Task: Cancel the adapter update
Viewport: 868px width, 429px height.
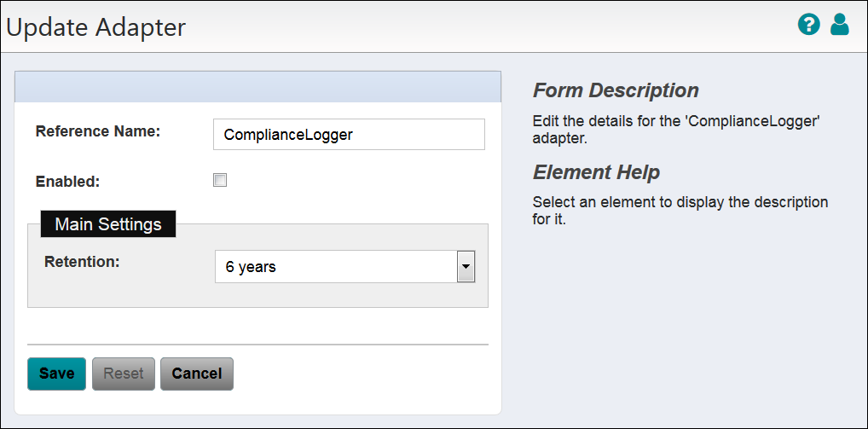Action: tap(196, 374)
